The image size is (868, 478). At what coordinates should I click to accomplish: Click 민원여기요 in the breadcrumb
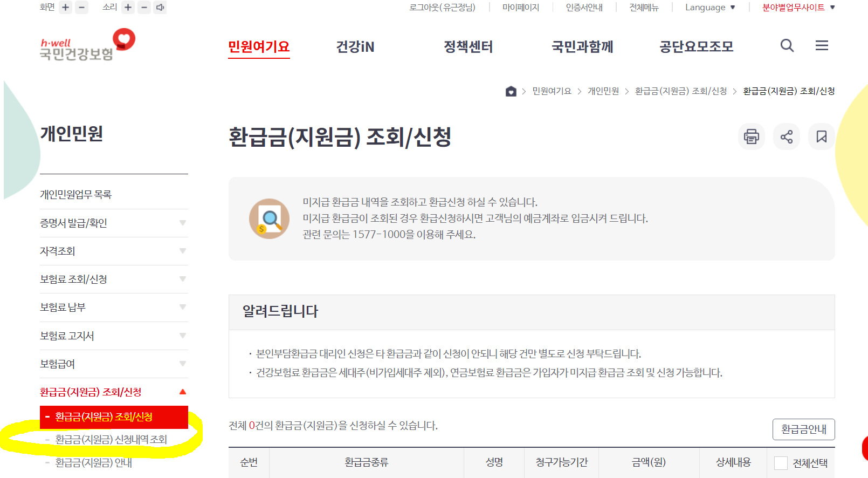coord(552,91)
